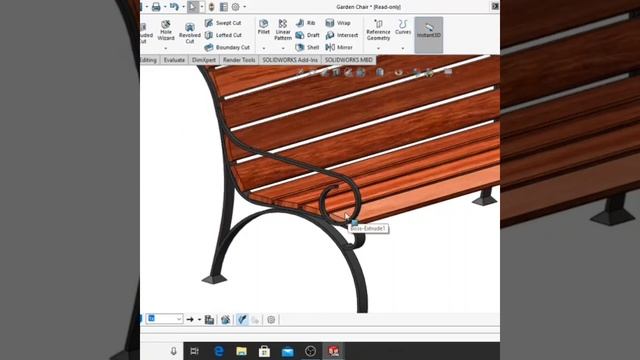
Task: Switch to OBS Studio in the taskbar
Action: (310, 351)
